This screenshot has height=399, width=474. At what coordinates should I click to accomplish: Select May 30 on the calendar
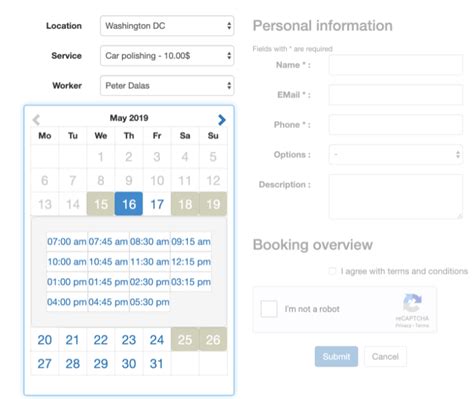tap(129, 363)
